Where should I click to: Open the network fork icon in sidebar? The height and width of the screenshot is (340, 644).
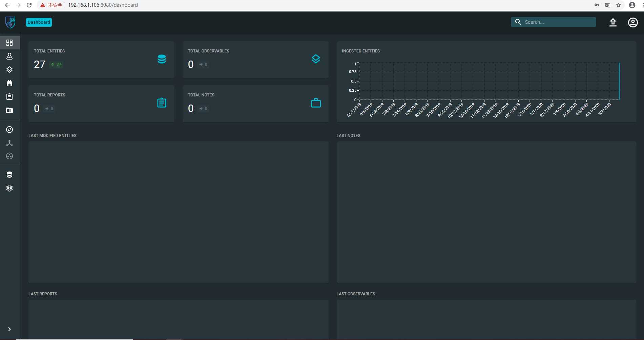(9, 143)
